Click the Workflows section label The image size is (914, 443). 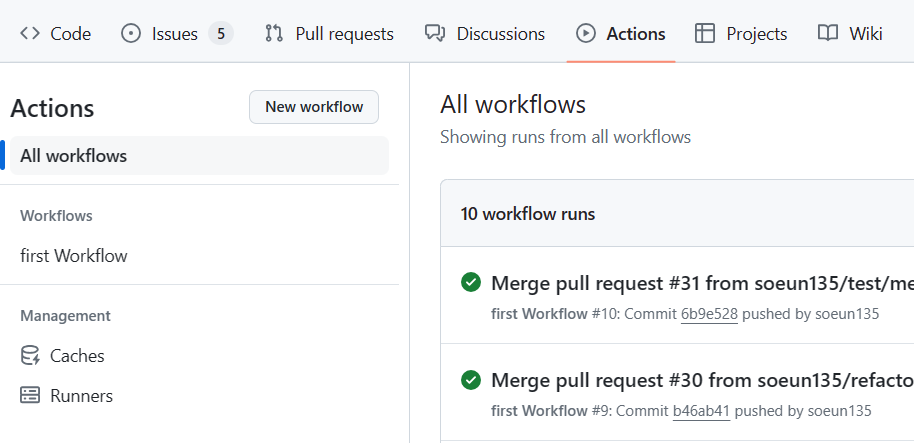click(x=57, y=216)
